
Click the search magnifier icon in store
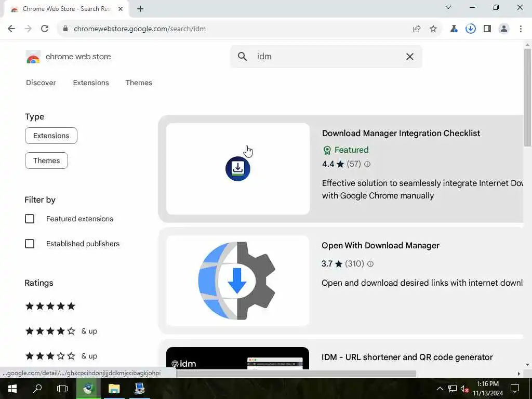point(242,57)
